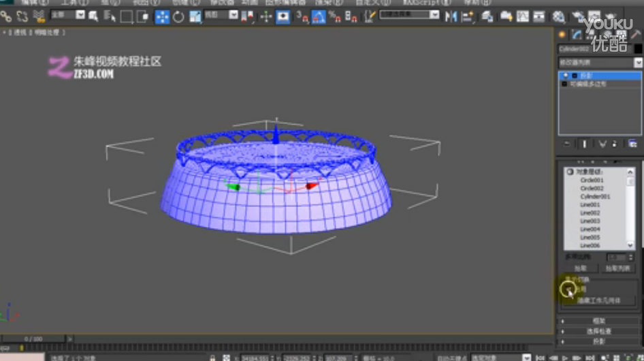Open the 编辑(E) menu
644x361 pixels.
tap(35, 3)
